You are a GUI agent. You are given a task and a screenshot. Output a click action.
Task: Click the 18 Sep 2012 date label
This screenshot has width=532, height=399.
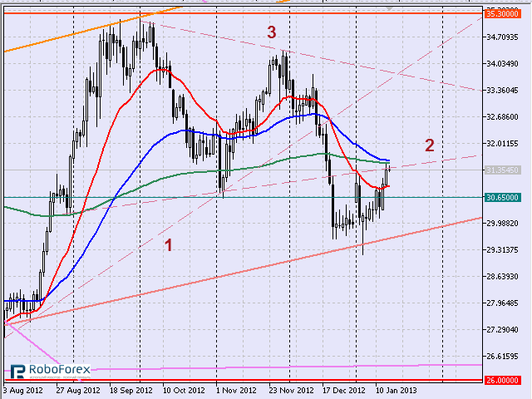(x=131, y=391)
